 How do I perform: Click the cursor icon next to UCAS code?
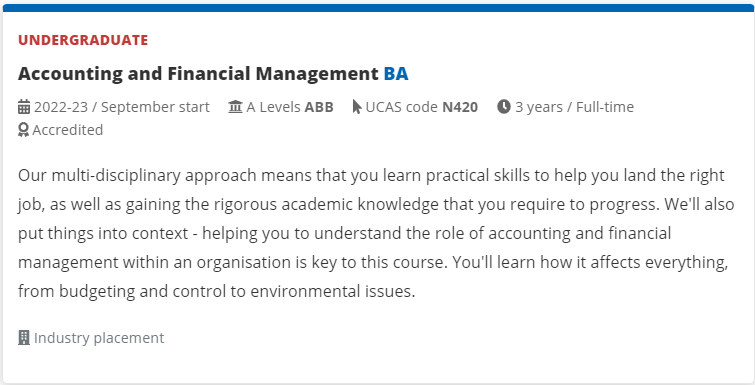(x=357, y=107)
